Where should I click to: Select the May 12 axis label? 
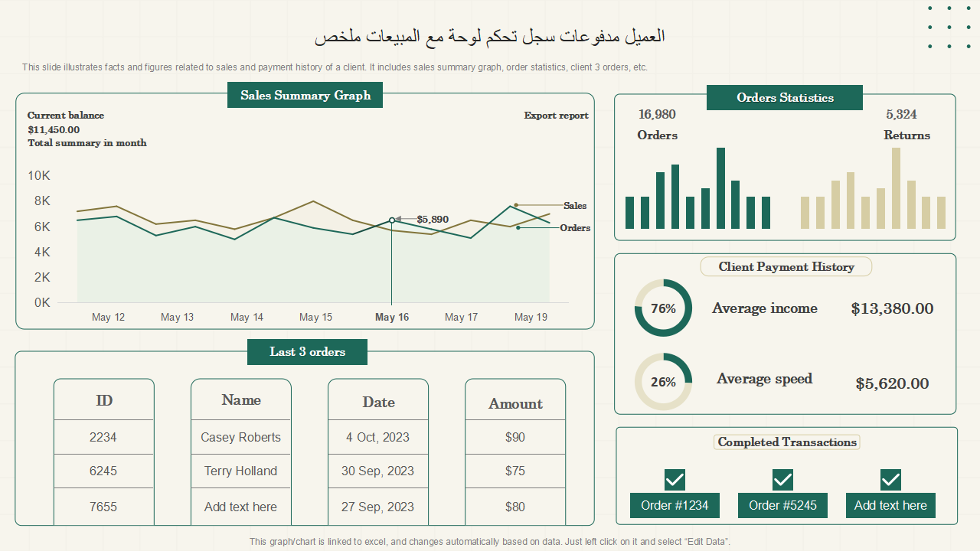click(x=108, y=317)
